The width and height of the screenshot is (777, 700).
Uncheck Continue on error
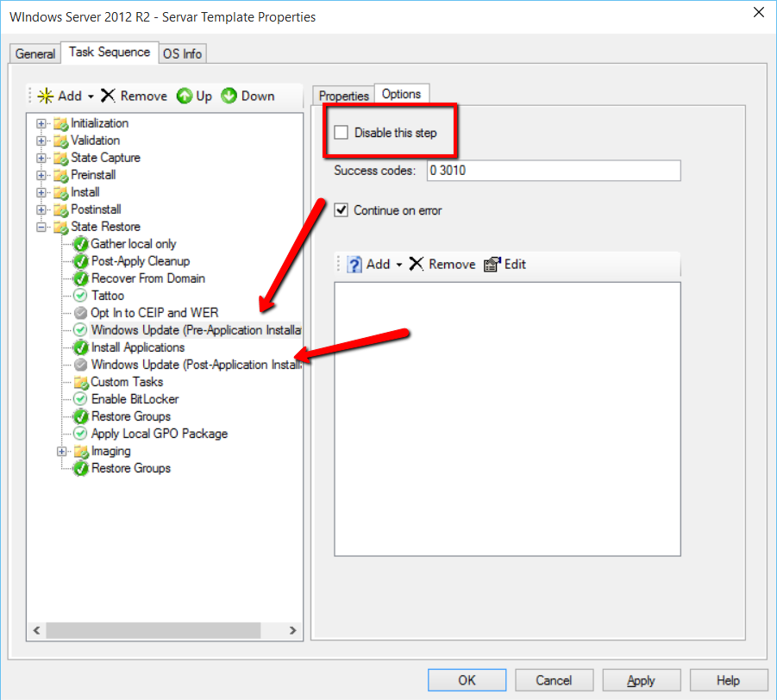[x=342, y=210]
